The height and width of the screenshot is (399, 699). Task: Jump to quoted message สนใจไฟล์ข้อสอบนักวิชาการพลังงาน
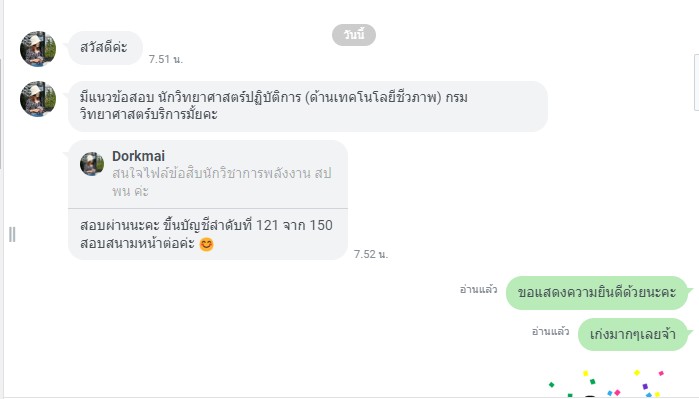(222, 182)
